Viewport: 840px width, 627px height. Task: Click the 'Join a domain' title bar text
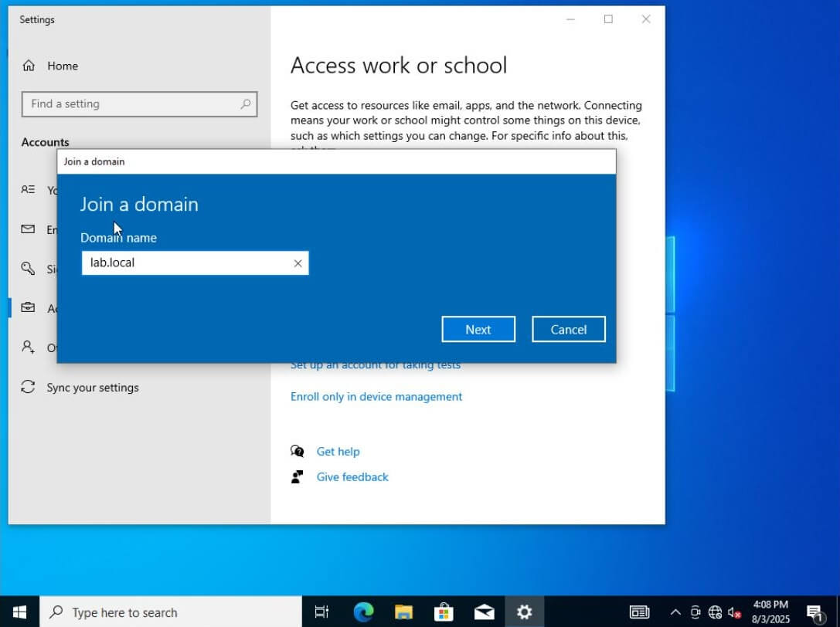pos(94,161)
